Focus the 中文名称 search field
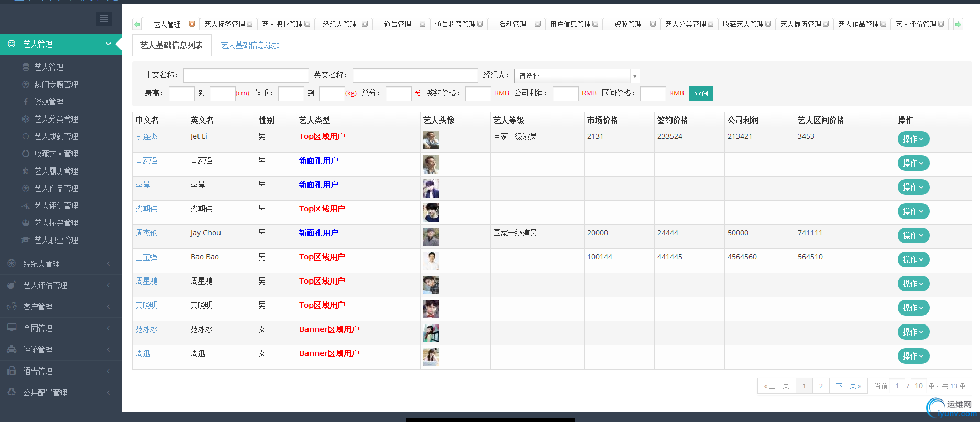The width and height of the screenshot is (980, 422). (246, 75)
